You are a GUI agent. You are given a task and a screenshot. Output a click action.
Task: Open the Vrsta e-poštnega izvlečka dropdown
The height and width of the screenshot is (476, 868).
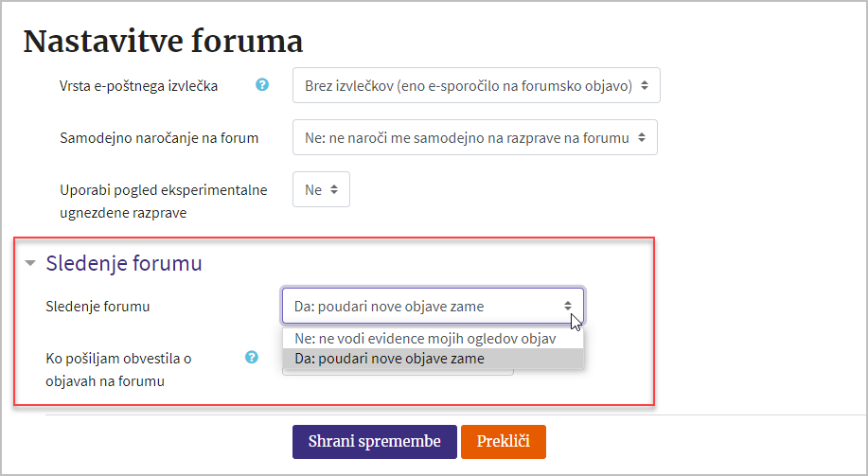tap(476, 85)
